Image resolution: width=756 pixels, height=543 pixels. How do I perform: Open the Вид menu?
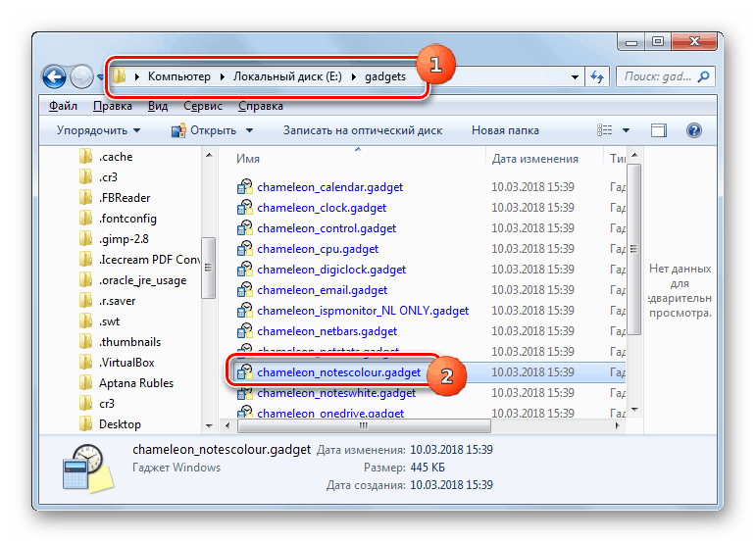(158, 106)
